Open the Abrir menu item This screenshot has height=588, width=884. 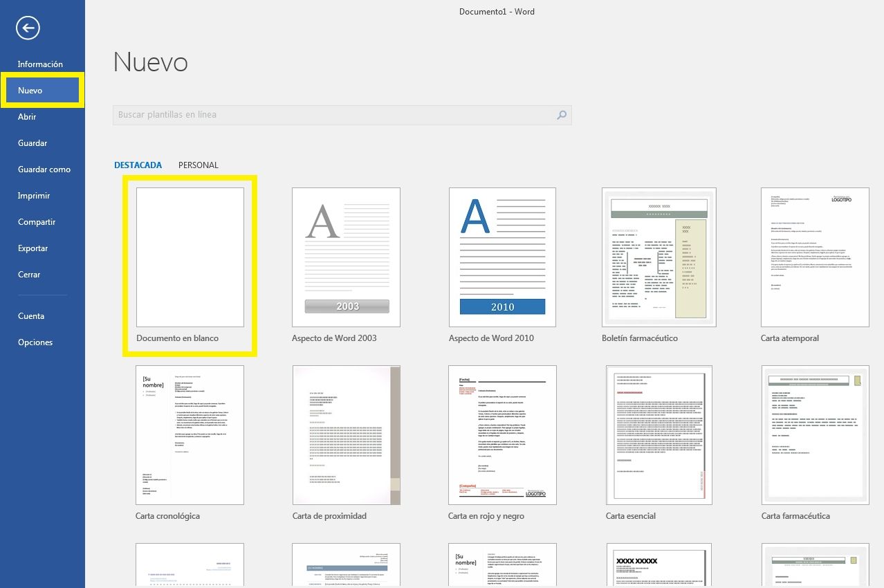(27, 117)
